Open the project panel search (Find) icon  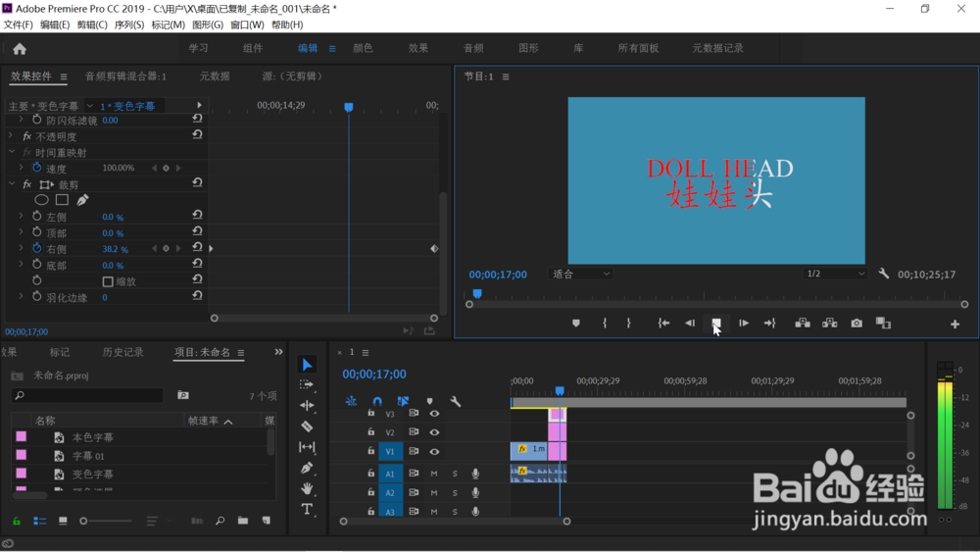pos(220,520)
